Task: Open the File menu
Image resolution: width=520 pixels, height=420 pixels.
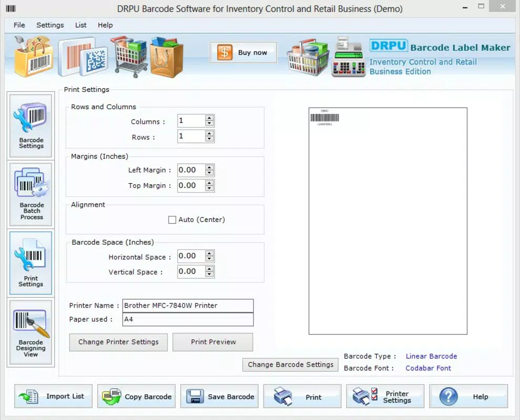Action: (19, 25)
